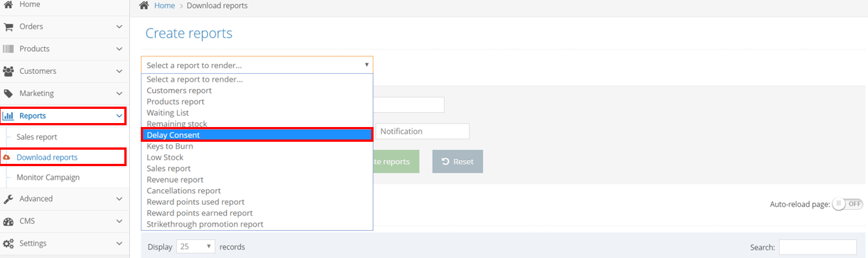The image size is (868, 258).
Task: Pick Strikethrough promotion report option
Action: pyautogui.click(x=205, y=224)
